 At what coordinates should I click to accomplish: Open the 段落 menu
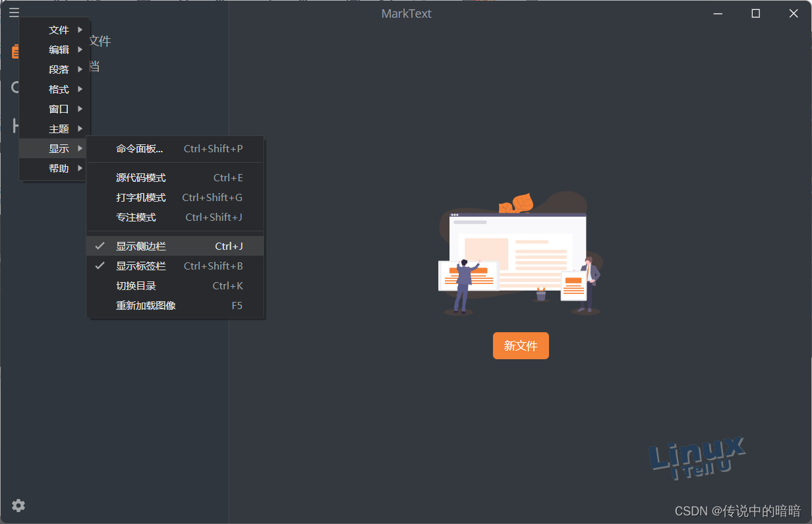(x=55, y=69)
